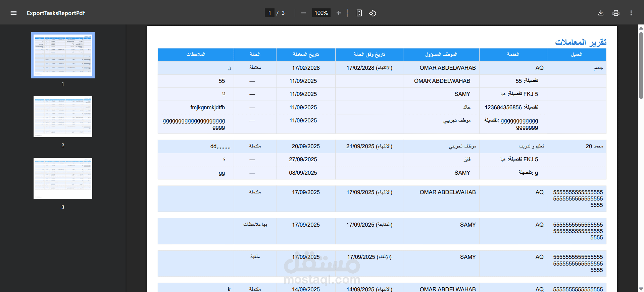Click the fit to page icon

[359, 13]
